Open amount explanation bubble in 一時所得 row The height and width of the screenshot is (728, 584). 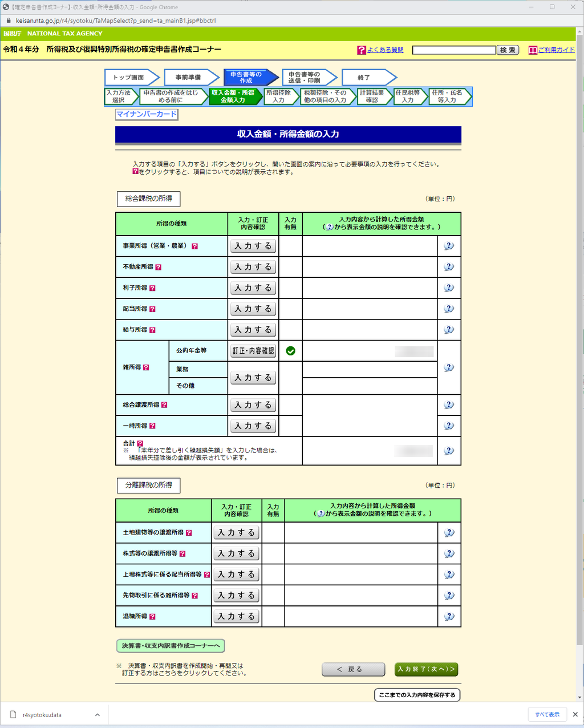(x=449, y=426)
